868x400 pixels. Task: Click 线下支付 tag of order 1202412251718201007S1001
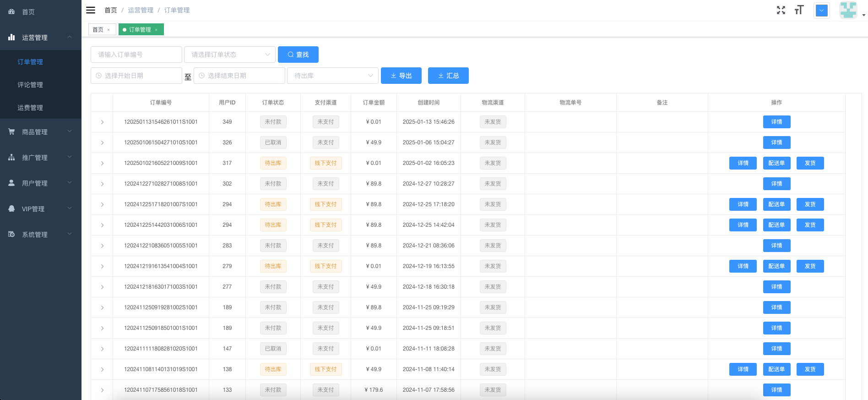[325, 204]
